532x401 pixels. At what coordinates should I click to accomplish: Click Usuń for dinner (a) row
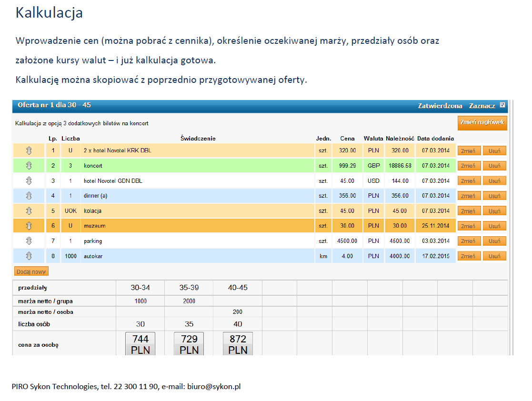[494, 196]
